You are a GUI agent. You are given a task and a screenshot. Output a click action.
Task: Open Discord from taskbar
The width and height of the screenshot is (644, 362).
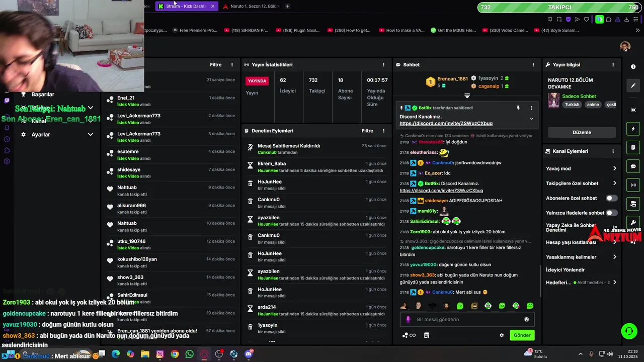pos(249,354)
